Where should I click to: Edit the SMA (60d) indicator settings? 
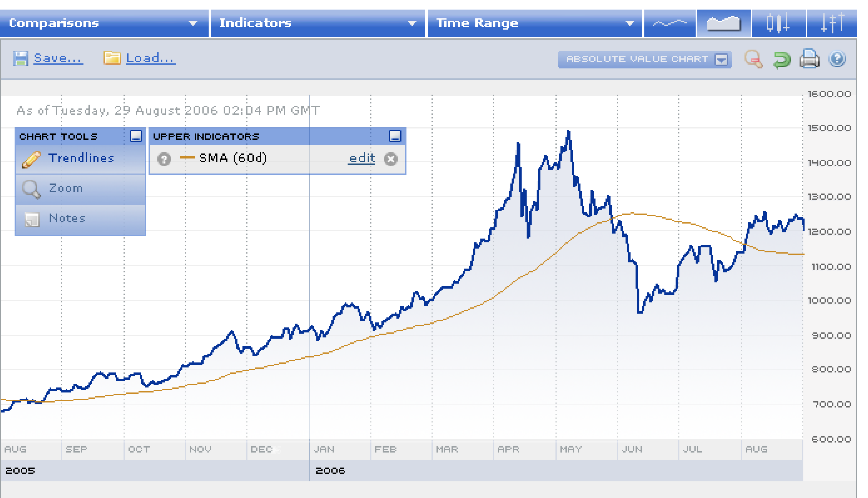tap(362, 158)
